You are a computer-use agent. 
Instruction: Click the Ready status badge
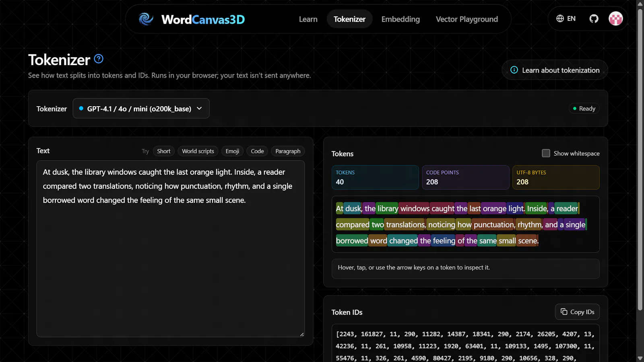(584, 109)
